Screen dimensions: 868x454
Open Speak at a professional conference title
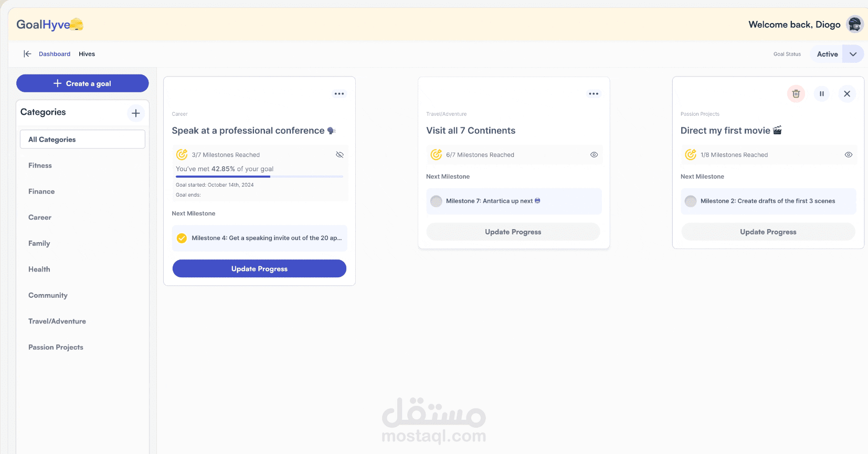point(254,131)
